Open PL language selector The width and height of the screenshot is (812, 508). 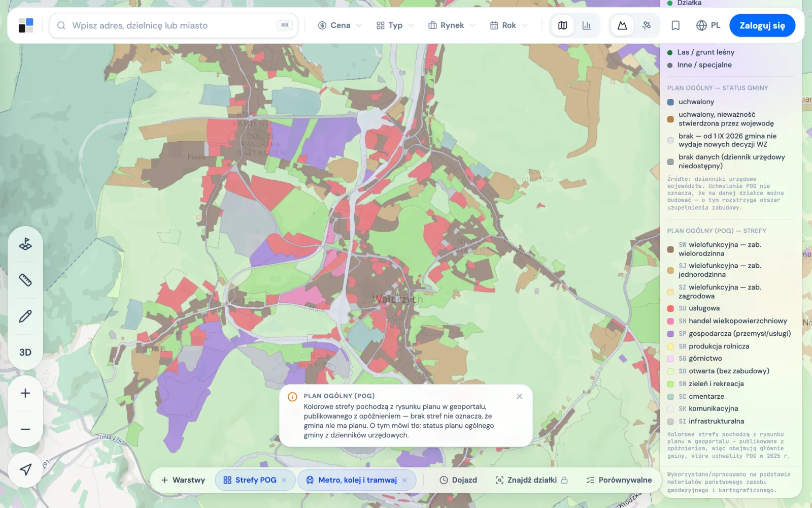click(x=708, y=25)
